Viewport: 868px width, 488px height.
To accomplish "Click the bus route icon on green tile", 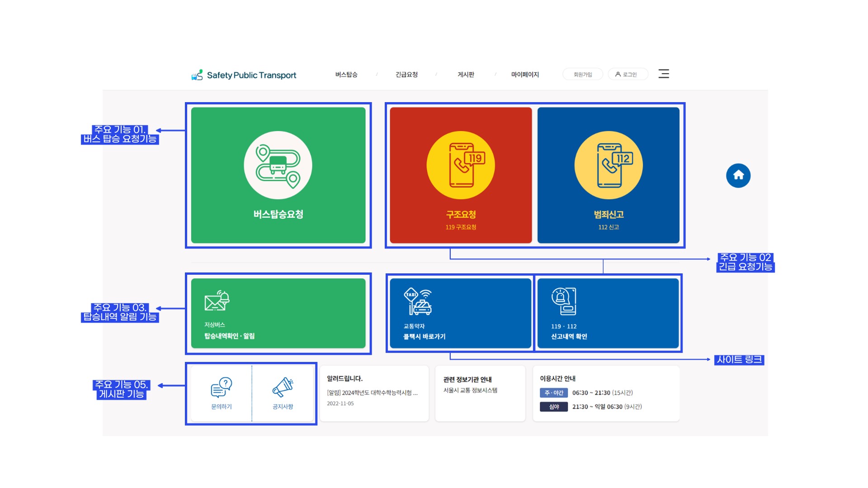I will tap(278, 165).
